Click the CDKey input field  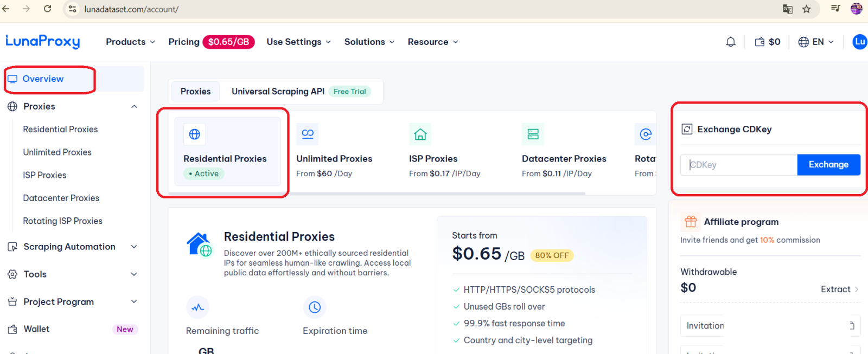(738, 165)
